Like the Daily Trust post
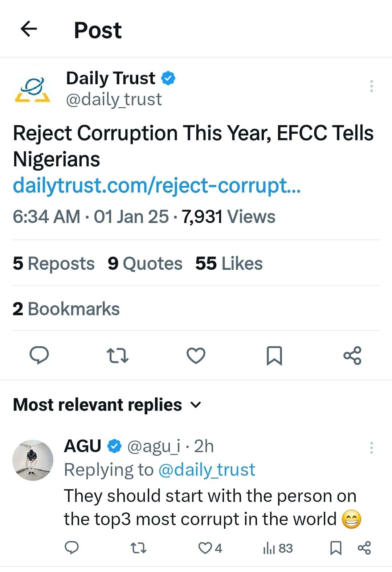 click(x=196, y=356)
